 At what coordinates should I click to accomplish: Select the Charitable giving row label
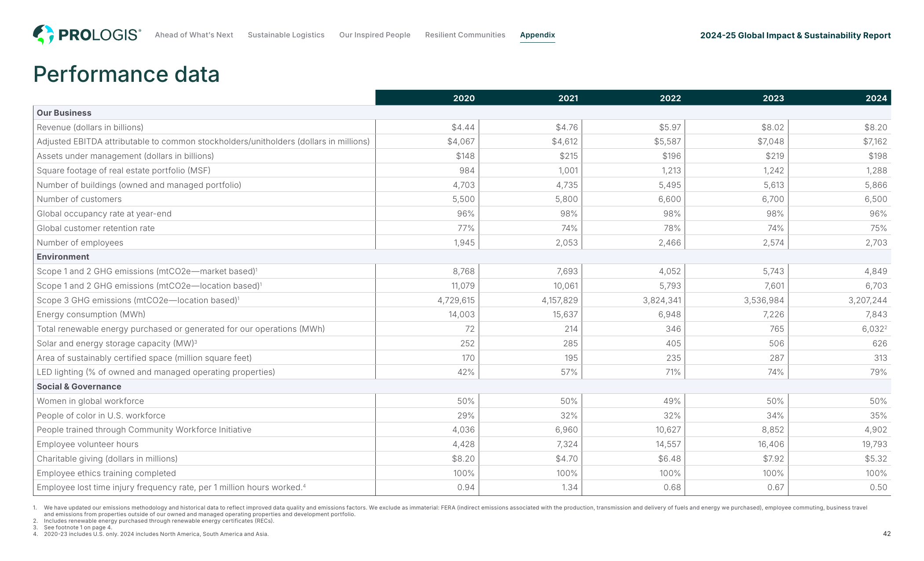tap(107, 458)
